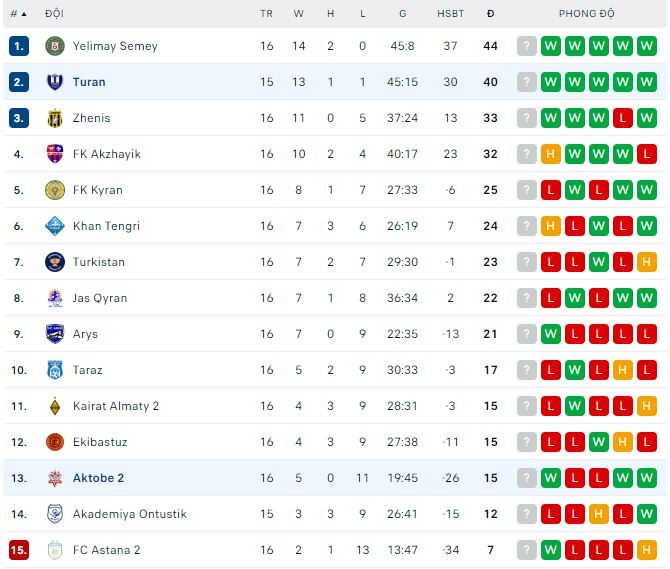
Task: Click the Yelimay Semey club logo
Action: (x=55, y=46)
